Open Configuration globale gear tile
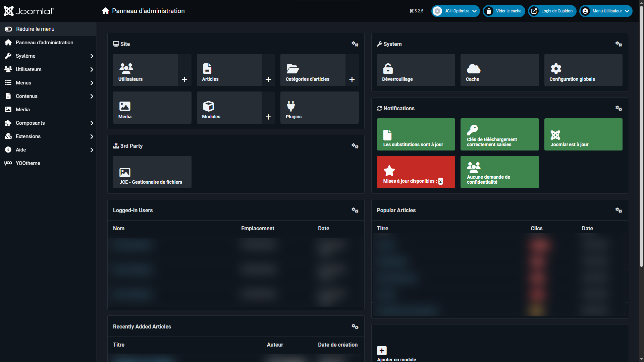This screenshot has height=362, width=644. click(583, 70)
